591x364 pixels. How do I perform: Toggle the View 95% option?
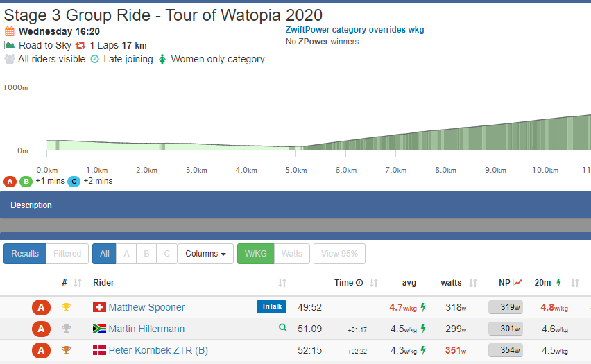click(x=339, y=254)
